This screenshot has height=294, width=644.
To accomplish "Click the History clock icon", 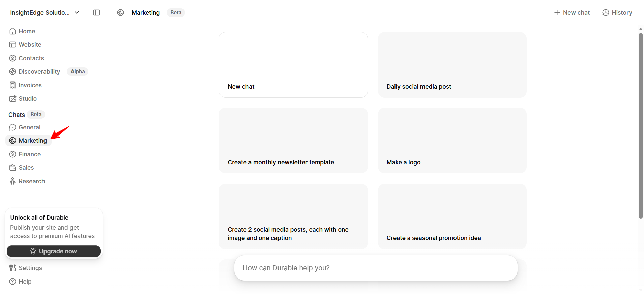I will (606, 13).
